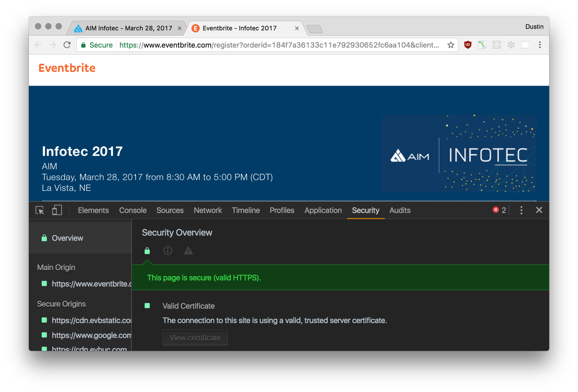Viewport: 578px width, 392px height.
Task: Select the warning triangle security filter icon
Action: (x=188, y=251)
